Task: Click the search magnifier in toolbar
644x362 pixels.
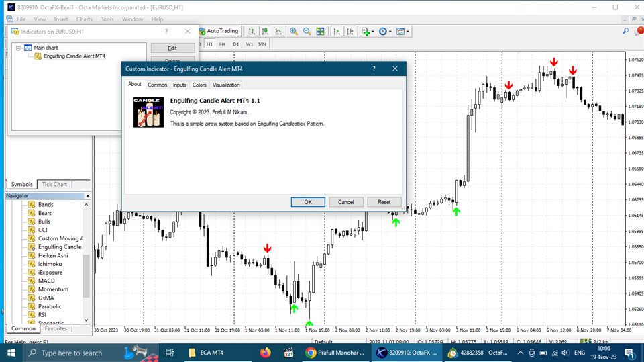Action: pos(625,31)
